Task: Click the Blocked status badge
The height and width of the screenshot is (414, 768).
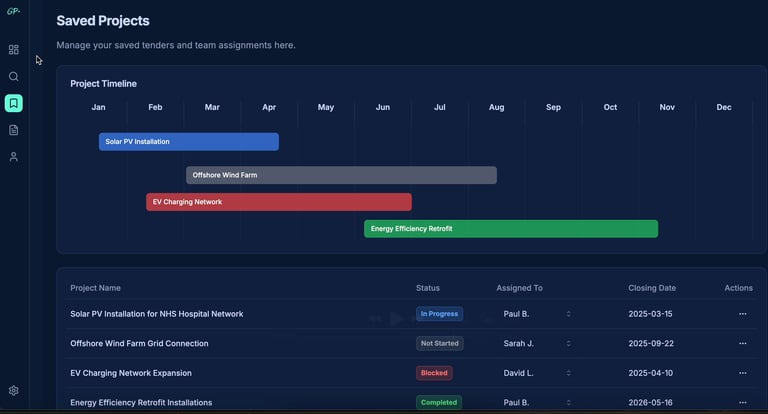Action: click(x=434, y=373)
